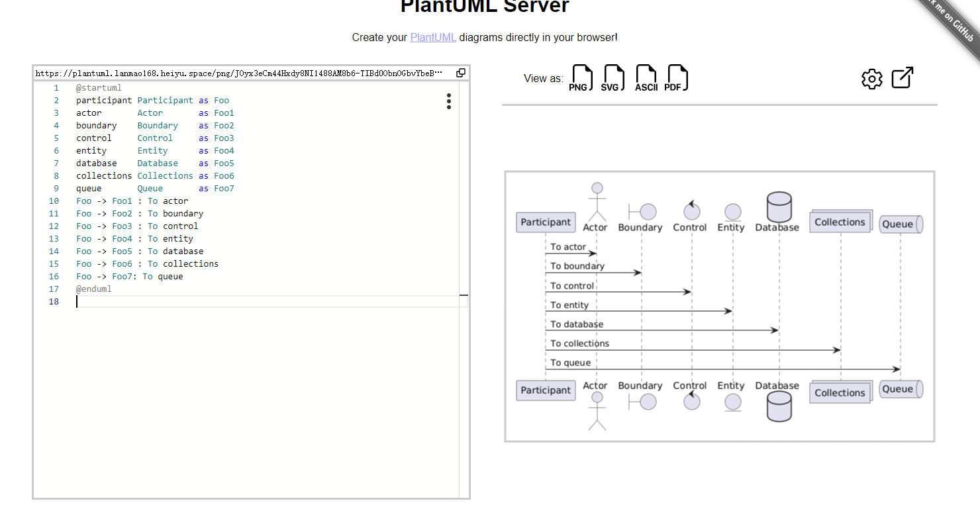
Task: Open the editor three-dot menu
Action: pyautogui.click(x=449, y=101)
